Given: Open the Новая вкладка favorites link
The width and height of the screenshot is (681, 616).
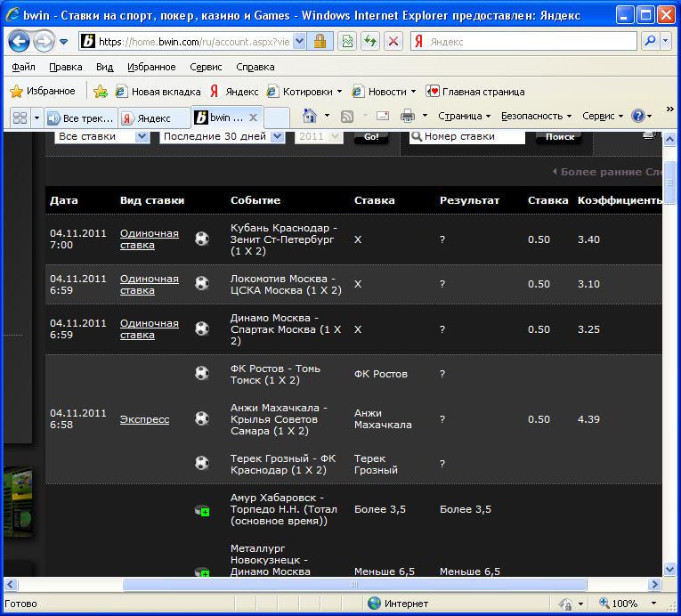Looking at the screenshot, I should (158, 92).
